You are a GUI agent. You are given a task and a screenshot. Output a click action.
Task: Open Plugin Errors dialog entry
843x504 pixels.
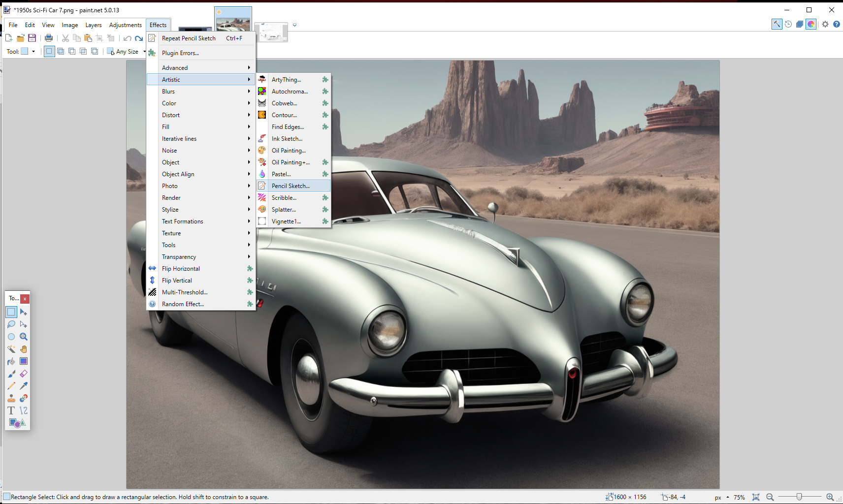tap(201, 53)
